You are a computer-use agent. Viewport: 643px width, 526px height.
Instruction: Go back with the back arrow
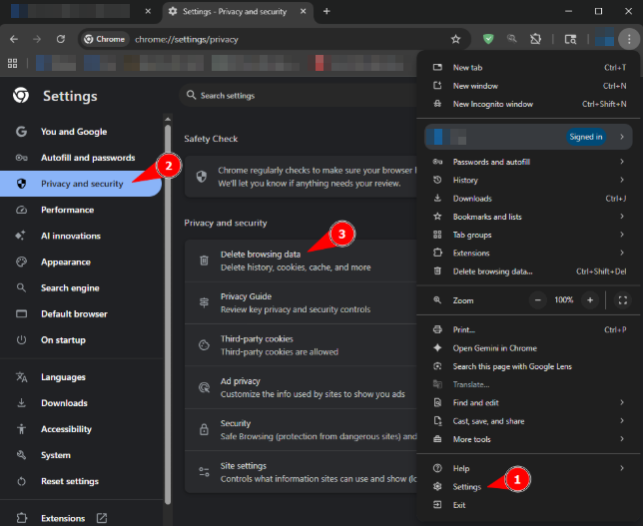14,39
